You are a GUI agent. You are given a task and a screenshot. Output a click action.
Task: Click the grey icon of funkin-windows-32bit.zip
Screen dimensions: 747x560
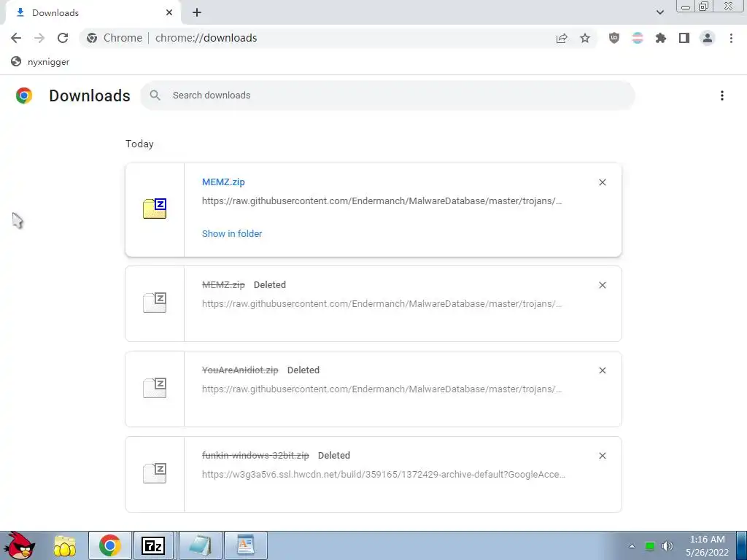coord(155,472)
